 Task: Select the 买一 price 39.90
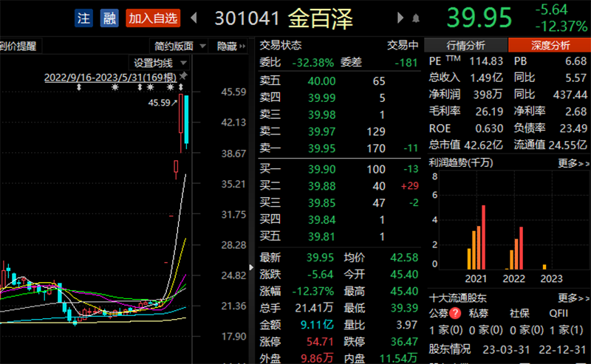click(x=321, y=169)
